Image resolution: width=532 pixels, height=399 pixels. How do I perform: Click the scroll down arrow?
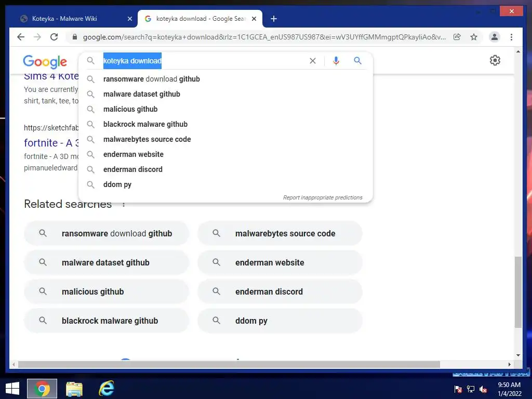point(518,355)
